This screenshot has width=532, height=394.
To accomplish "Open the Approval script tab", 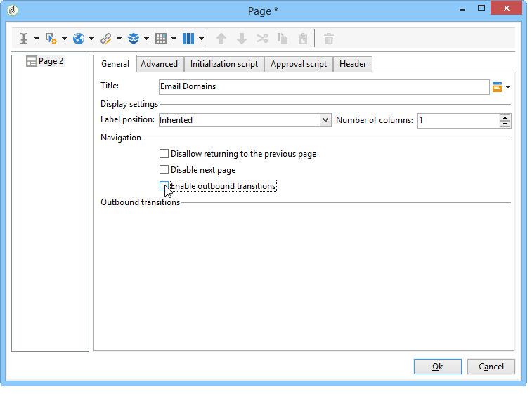I will click(x=299, y=64).
